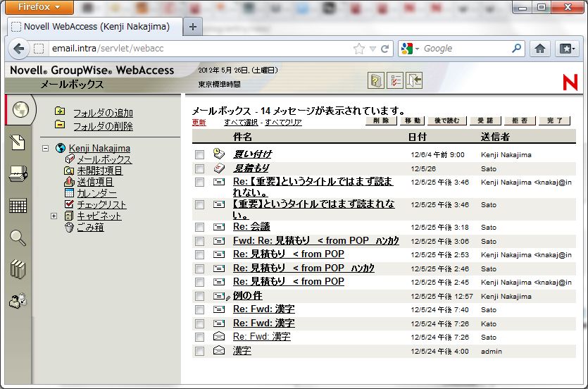The image size is (588, 389).
Task: Click the フォルダの追加 link
Action: pyautogui.click(x=103, y=113)
